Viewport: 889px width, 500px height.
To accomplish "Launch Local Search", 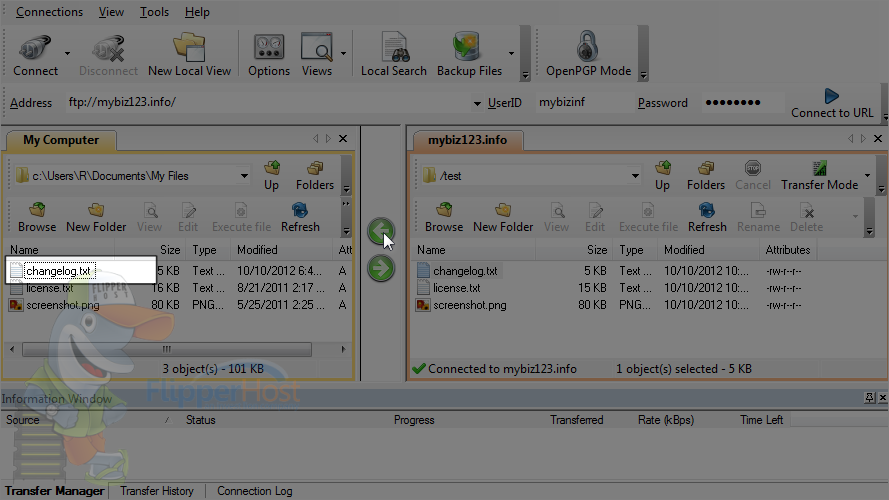I will pos(393,55).
